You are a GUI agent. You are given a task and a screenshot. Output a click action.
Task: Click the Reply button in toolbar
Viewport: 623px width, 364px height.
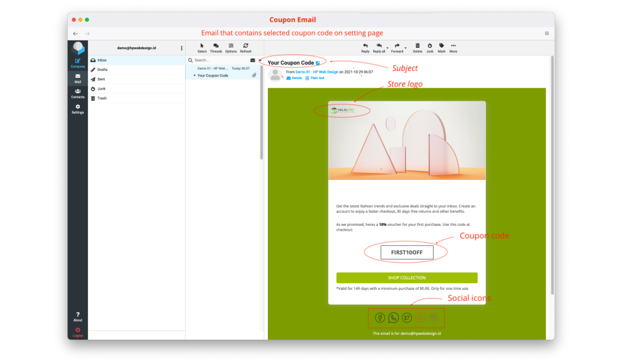[365, 47]
